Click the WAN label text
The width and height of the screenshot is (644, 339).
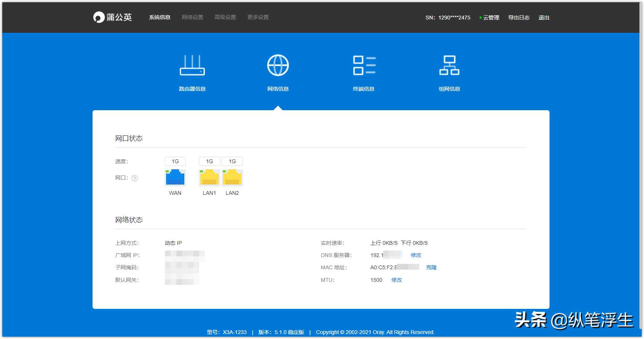click(x=175, y=193)
